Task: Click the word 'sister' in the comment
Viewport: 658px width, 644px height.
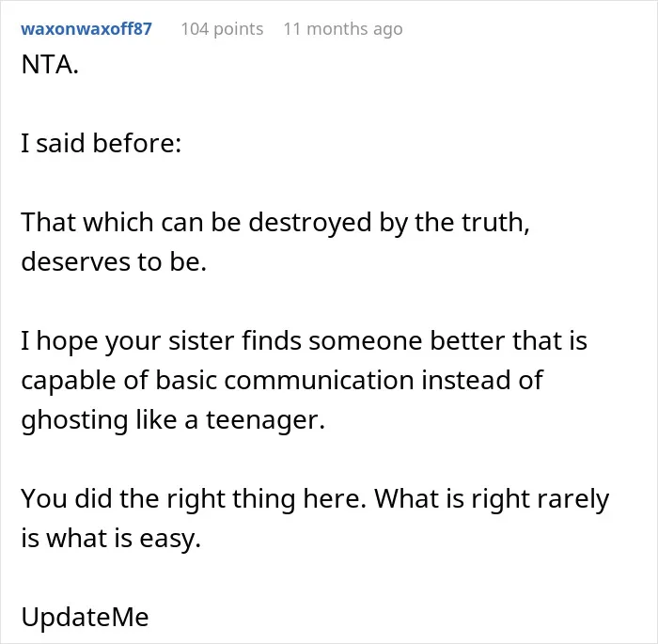Action: [201, 341]
